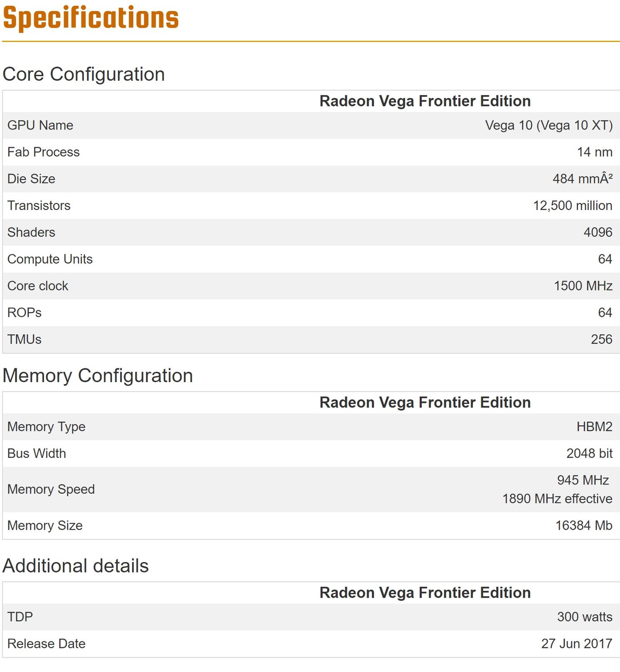Screen dimensions: 620x672
Task: Click the TDP label
Action: point(20,617)
